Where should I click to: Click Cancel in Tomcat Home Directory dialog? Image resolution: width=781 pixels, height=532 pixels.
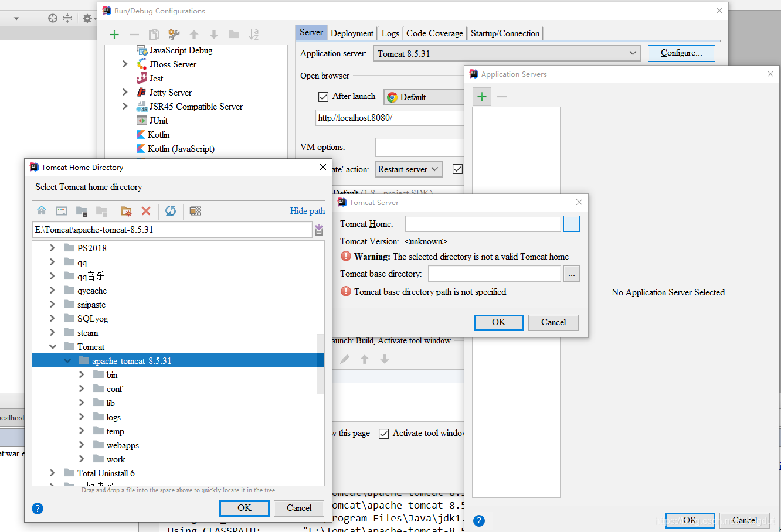299,508
